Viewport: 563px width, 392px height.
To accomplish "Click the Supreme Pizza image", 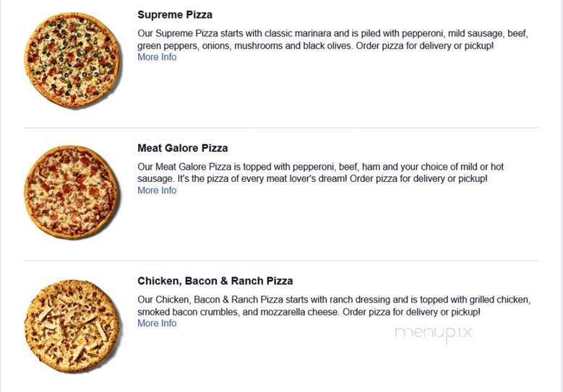I will [x=71, y=61].
